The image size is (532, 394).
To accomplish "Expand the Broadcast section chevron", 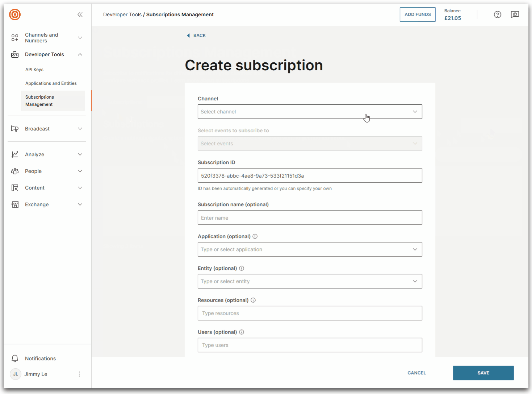I will pos(80,129).
